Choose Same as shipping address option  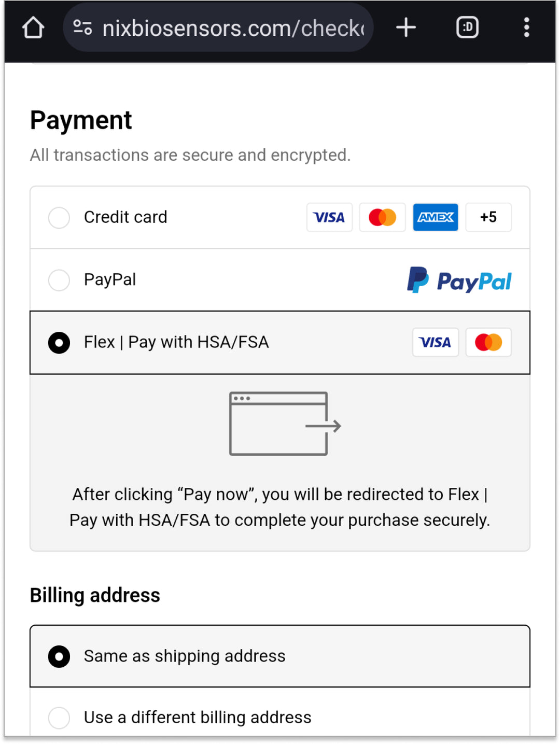(x=59, y=656)
